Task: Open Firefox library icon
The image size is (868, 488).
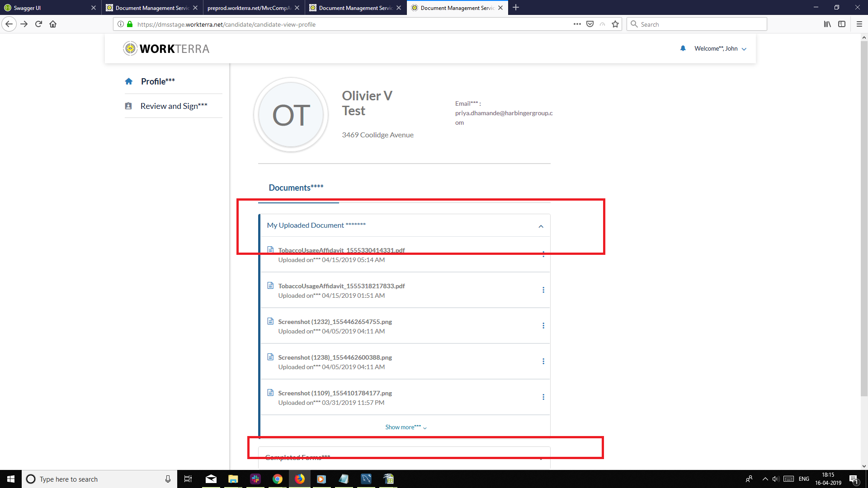Action: (x=827, y=24)
